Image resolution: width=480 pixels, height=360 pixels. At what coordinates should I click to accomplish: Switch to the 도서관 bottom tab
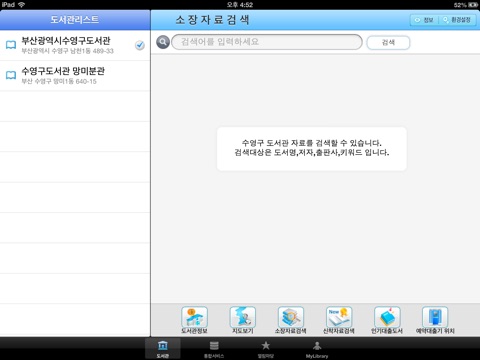tap(163, 349)
